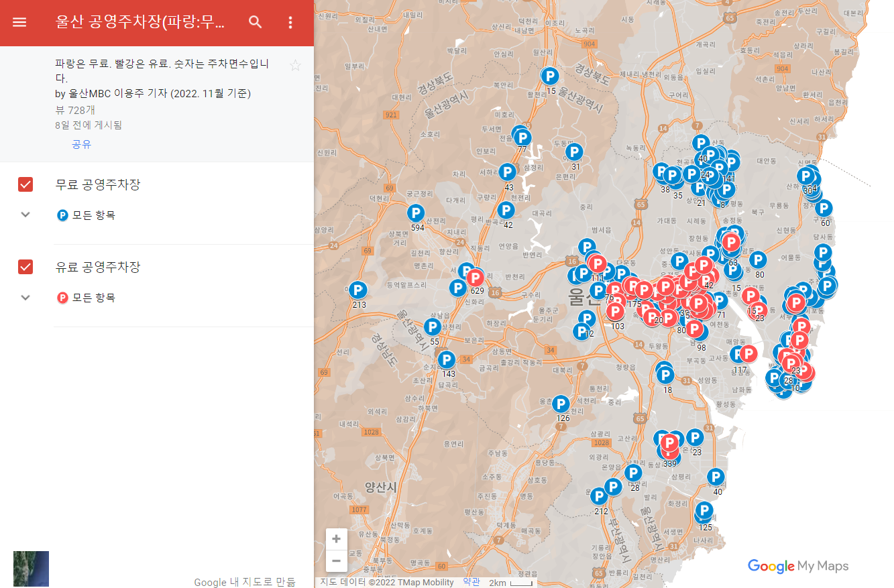Expand the paid parking layer item list
Viewport: 894px width, 588px height.
(x=25, y=297)
